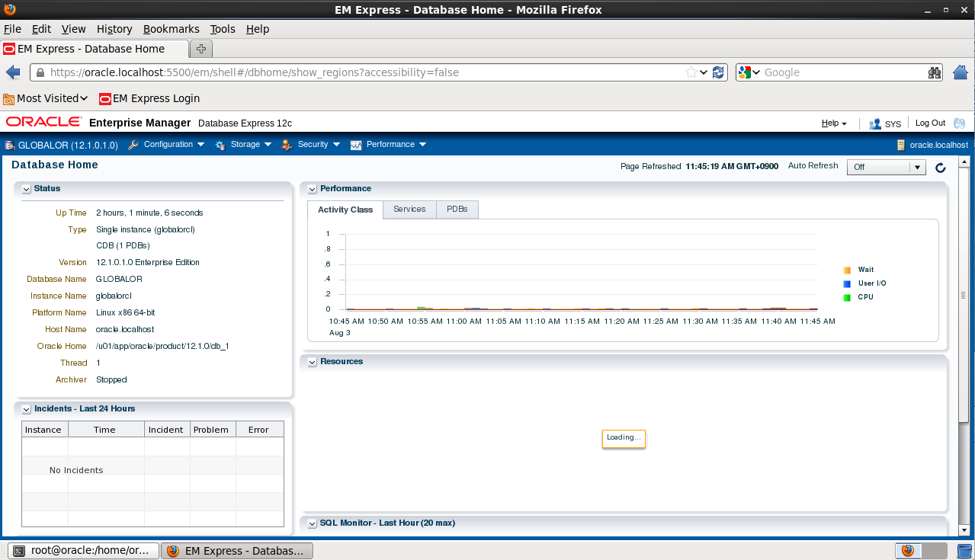The width and height of the screenshot is (975, 560).
Task: Click the User I/O legend blue swatch
Action: coord(847,284)
